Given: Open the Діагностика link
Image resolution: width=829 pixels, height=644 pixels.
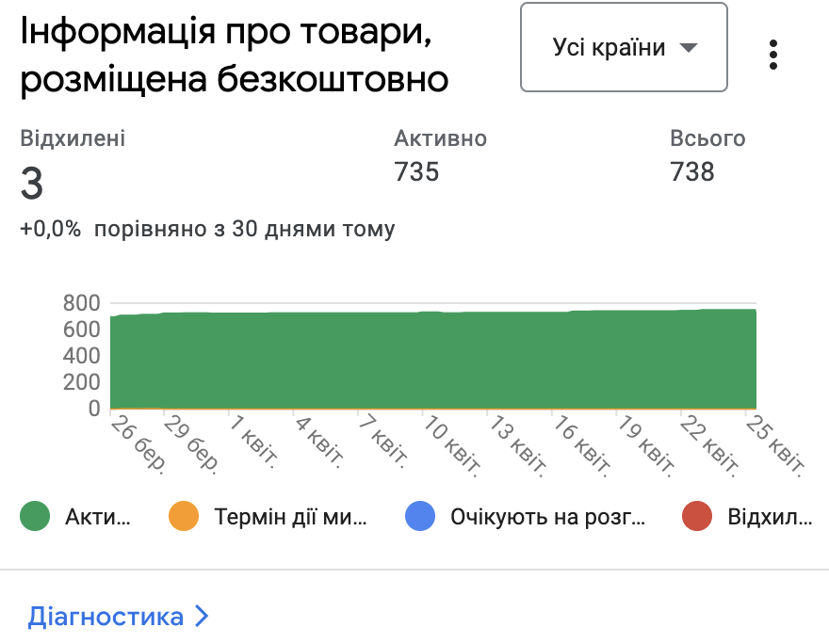Looking at the screenshot, I should pos(106,617).
